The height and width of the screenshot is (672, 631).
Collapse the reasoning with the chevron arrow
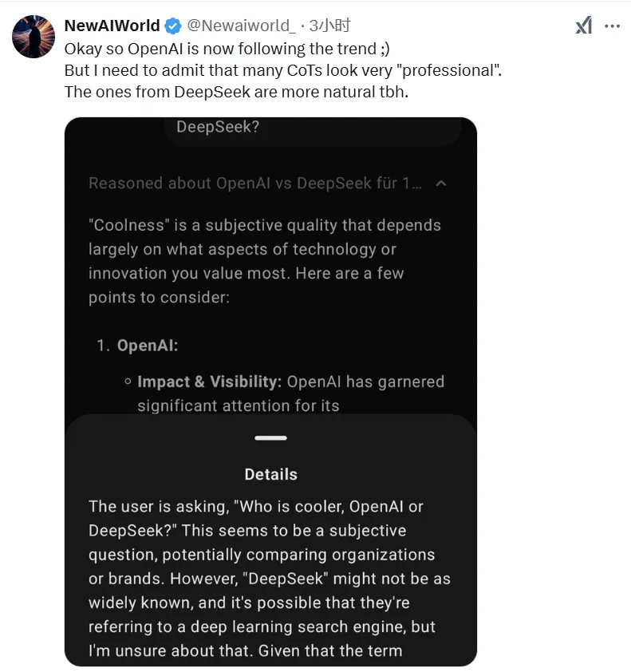[441, 184]
